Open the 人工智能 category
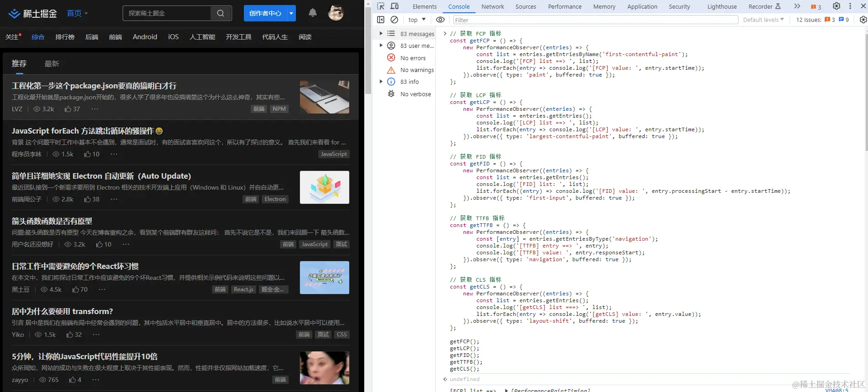 (202, 37)
